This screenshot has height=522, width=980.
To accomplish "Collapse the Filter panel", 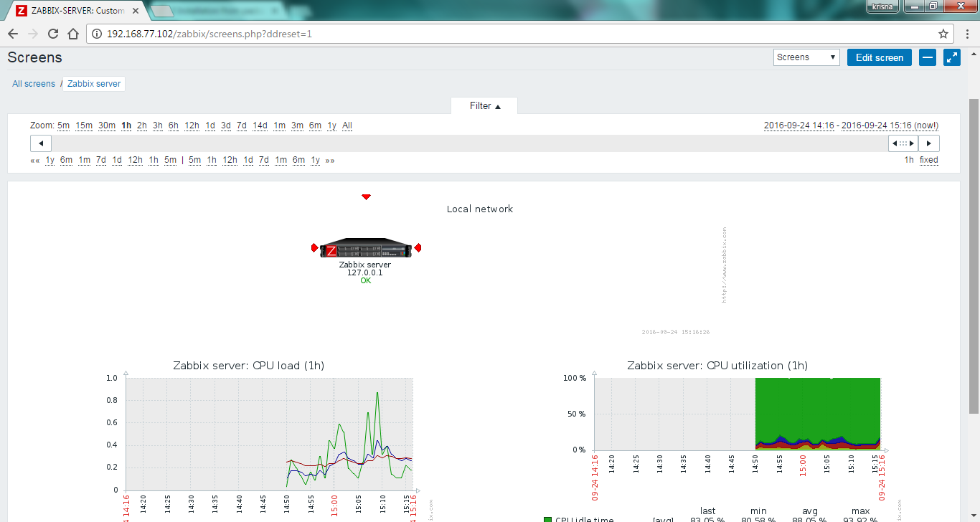I will pyautogui.click(x=484, y=106).
